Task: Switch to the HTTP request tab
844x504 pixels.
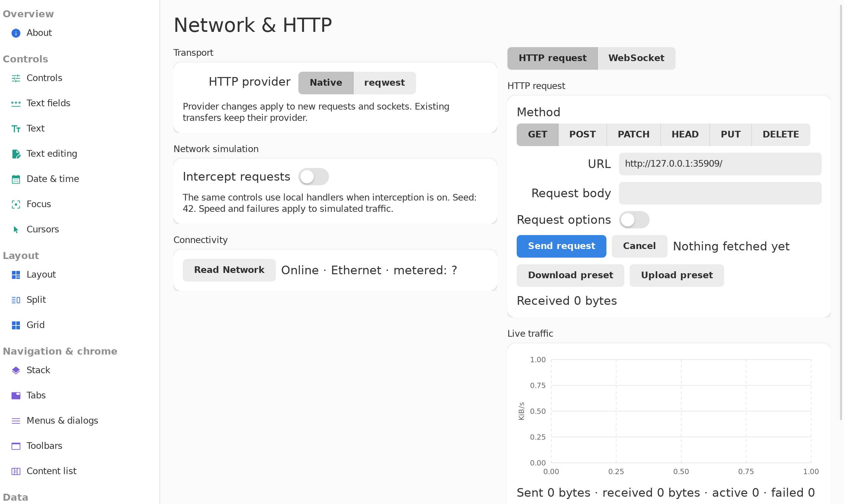Action: [x=552, y=58]
